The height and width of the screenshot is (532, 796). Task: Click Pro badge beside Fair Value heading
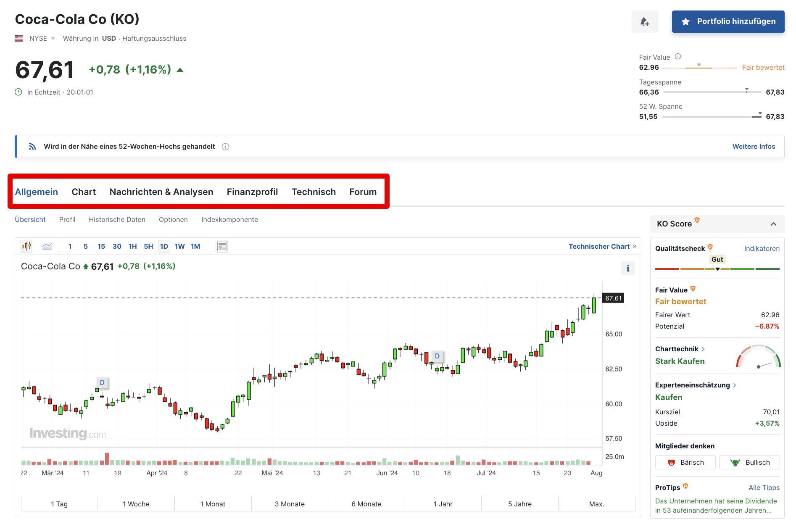point(693,289)
